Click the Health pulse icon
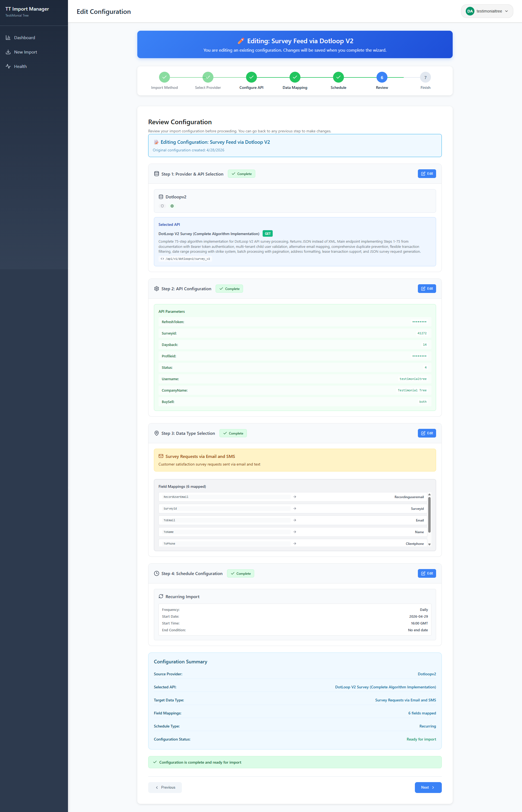The height and width of the screenshot is (812, 522). [x=8, y=66]
